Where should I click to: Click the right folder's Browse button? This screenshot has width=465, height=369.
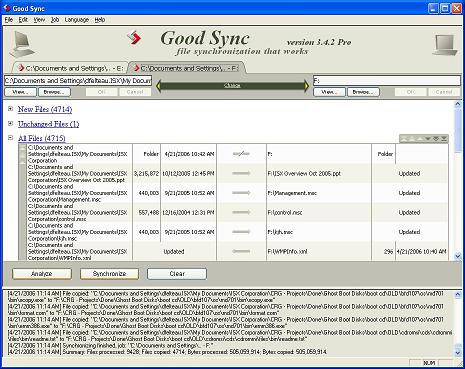pos(363,92)
